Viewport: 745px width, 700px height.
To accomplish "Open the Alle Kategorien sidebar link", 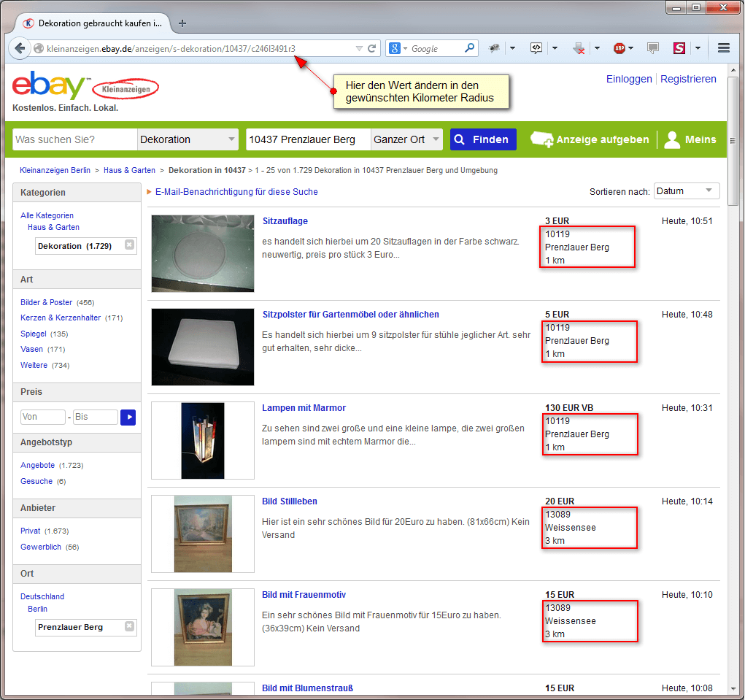I will tap(47, 215).
